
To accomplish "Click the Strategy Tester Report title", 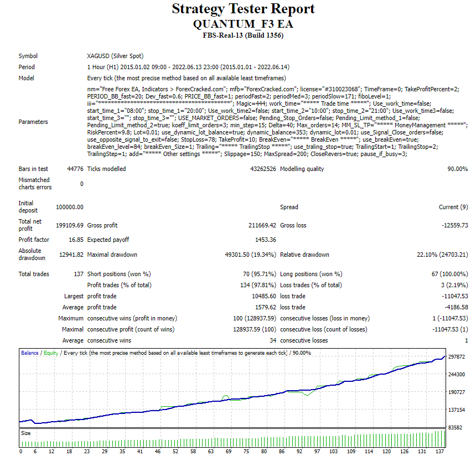I will click(x=243, y=9).
